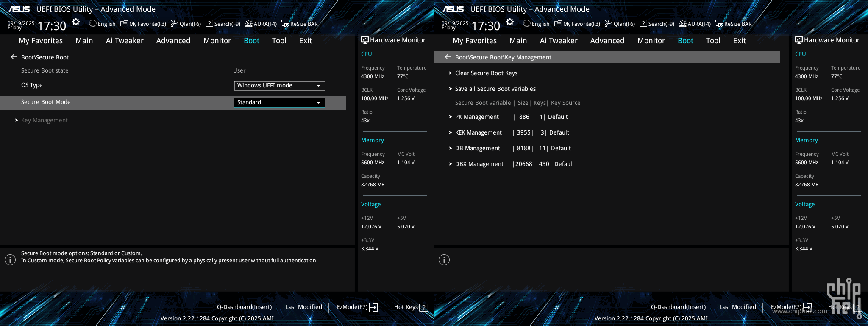The width and height of the screenshot is (868, 326).
Task: Expand DBX Management entry
Action: click(512, 164)
